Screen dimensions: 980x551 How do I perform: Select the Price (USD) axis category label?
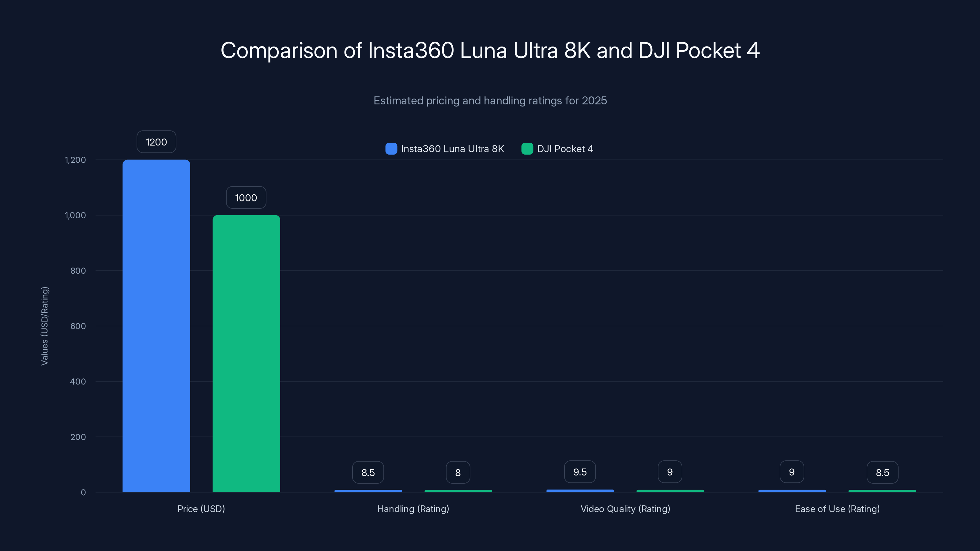201,509
